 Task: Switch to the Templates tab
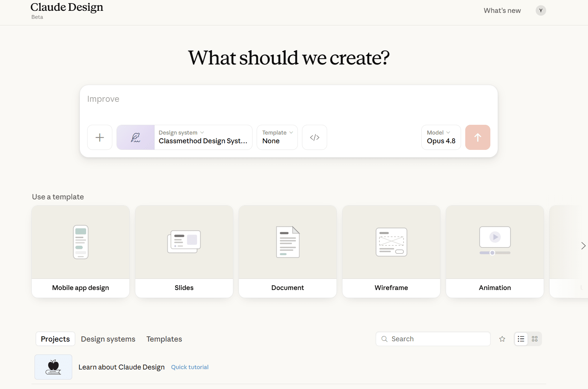[164, 339]
